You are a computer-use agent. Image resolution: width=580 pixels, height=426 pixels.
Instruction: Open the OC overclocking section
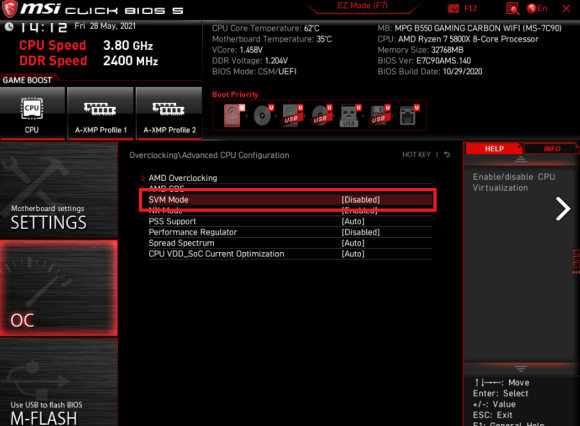59,288
